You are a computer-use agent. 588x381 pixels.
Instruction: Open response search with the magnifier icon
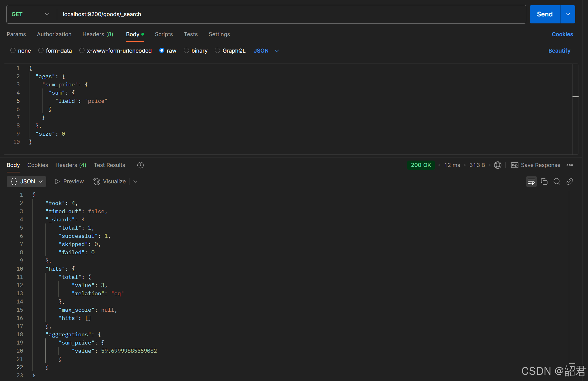tap(557, 182)
